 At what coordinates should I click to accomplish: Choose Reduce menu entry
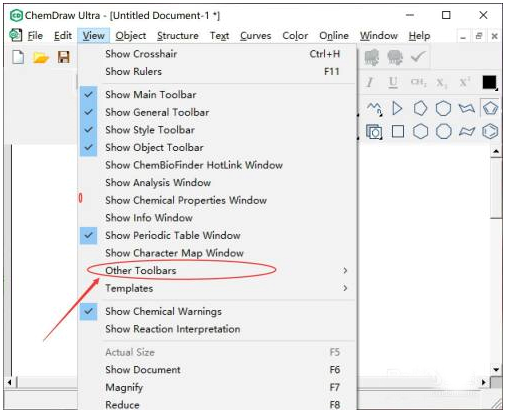tap(217, 405)
